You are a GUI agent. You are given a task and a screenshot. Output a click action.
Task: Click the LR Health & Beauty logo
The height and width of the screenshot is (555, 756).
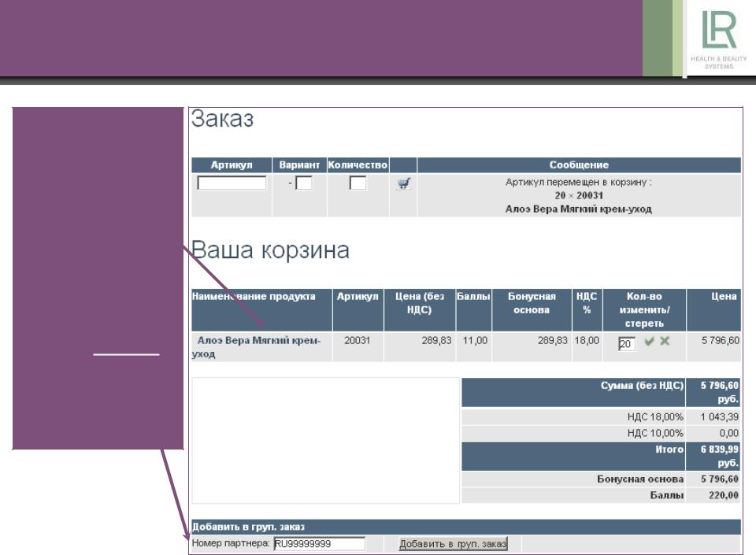point(719,39)
